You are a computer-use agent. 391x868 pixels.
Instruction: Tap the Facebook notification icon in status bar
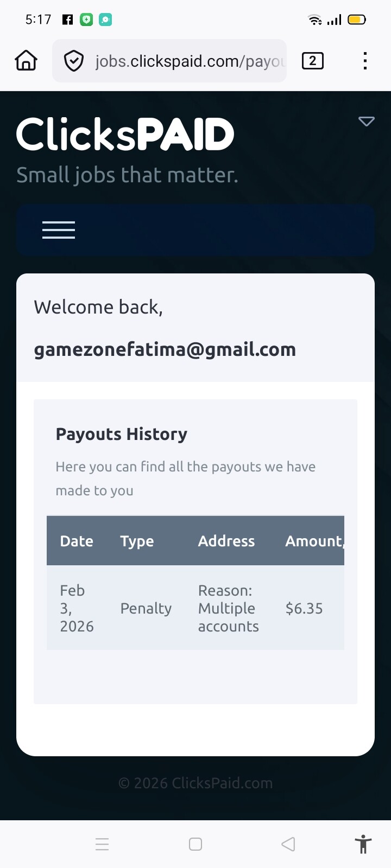coord(68,20)
